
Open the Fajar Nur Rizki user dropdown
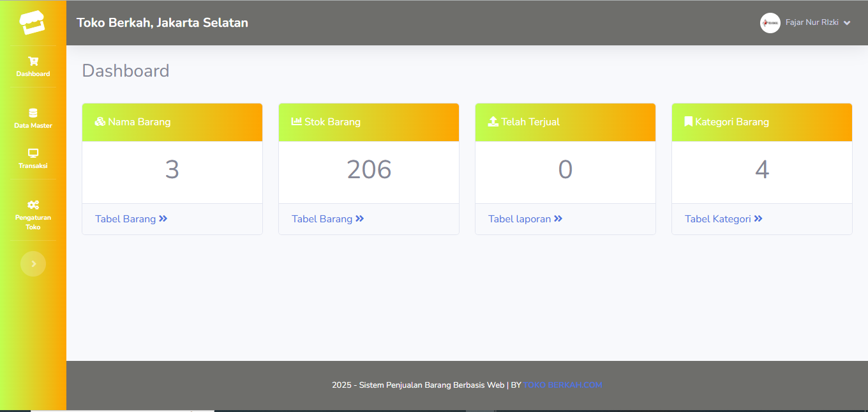point(812,22)
